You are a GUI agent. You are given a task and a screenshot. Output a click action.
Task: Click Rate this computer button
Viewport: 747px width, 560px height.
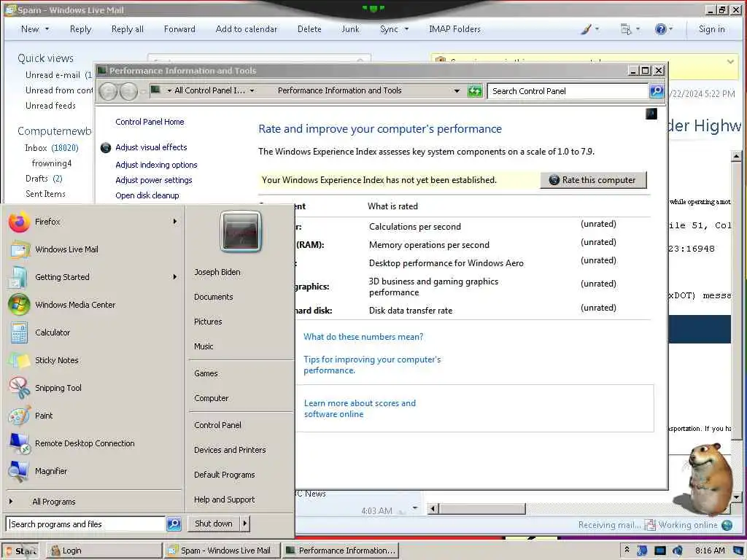(593, 180)
